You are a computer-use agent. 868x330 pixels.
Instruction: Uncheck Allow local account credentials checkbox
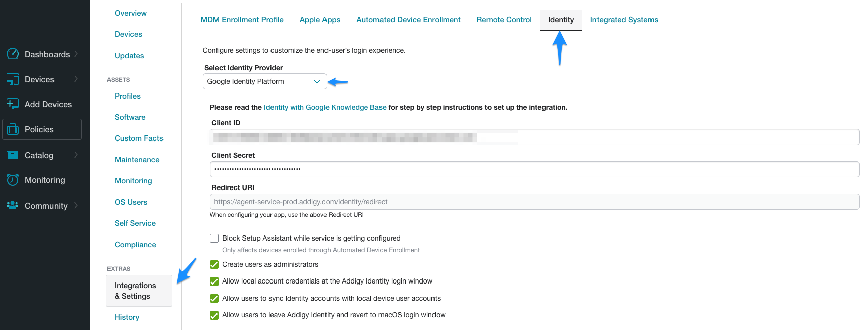pyautogui.click(x=214, y=281)
